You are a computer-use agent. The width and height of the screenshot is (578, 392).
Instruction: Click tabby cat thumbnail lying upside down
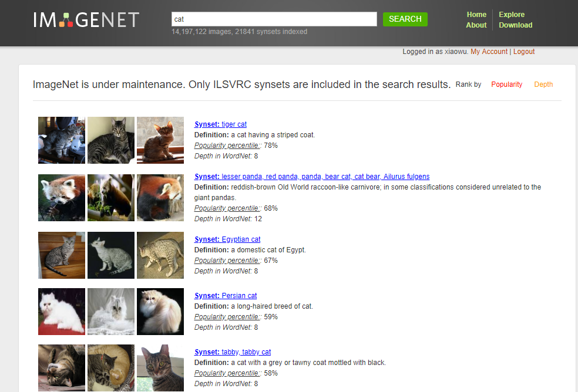[x=62, y=368]
